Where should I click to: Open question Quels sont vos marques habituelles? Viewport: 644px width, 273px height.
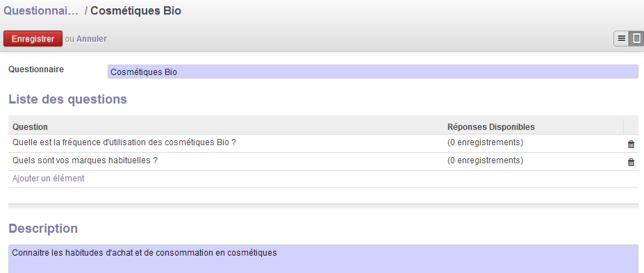(85, 160)
